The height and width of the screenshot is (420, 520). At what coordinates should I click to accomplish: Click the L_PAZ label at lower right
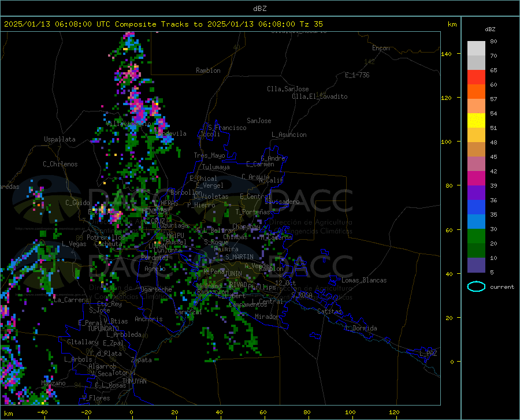pyautogui.click(x=428, y=354)
